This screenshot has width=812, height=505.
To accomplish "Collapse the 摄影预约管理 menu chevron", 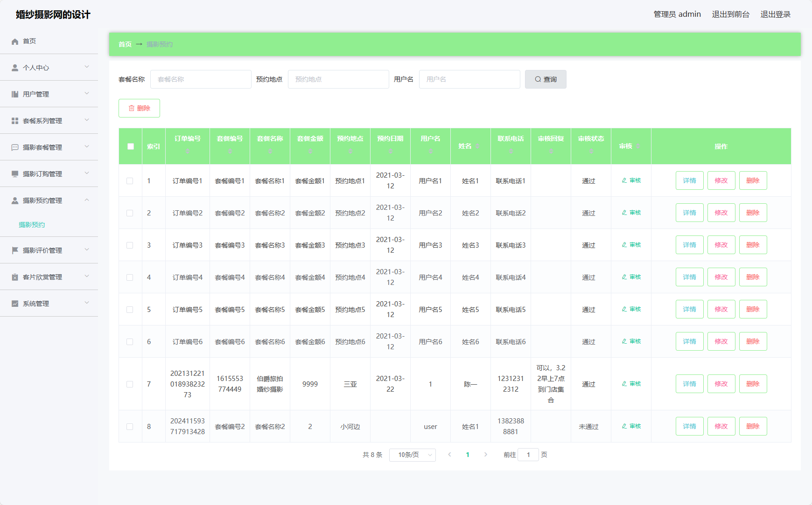I will click(x=87, y=200).
